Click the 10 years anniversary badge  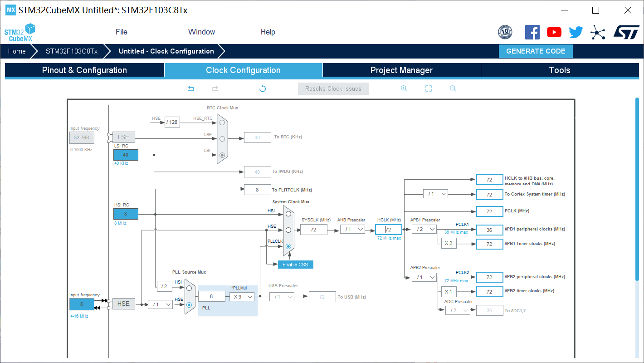tap(505, 32)
